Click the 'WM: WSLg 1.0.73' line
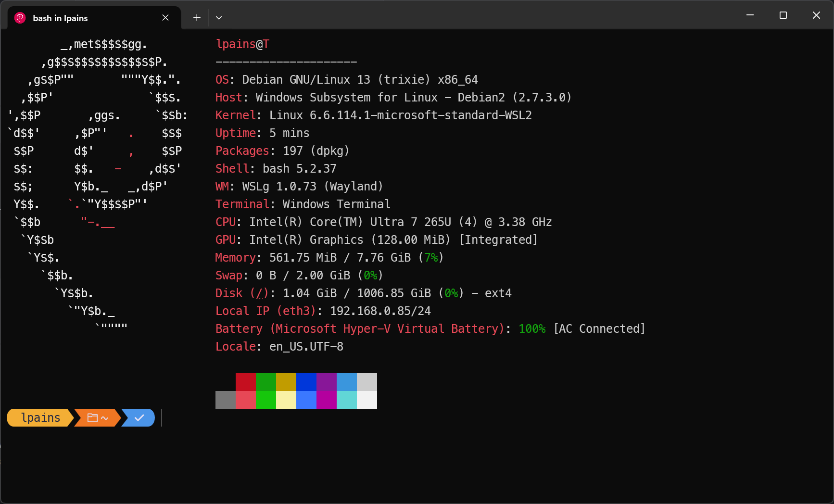This screenshot has width=834, height=504. click(299, 187)
